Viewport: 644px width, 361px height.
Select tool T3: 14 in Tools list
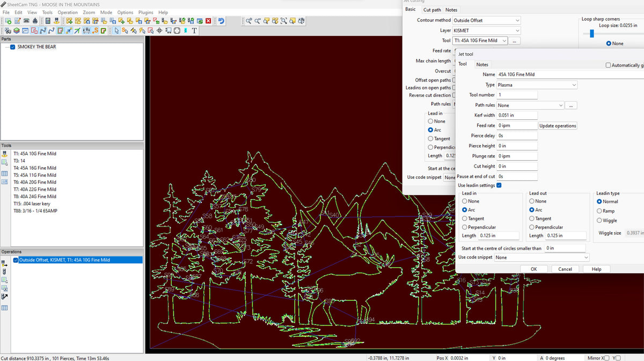(19, 161)
